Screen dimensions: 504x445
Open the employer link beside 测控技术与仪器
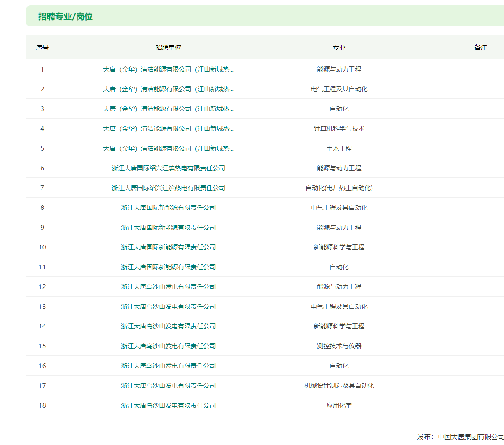coord(168,346)
